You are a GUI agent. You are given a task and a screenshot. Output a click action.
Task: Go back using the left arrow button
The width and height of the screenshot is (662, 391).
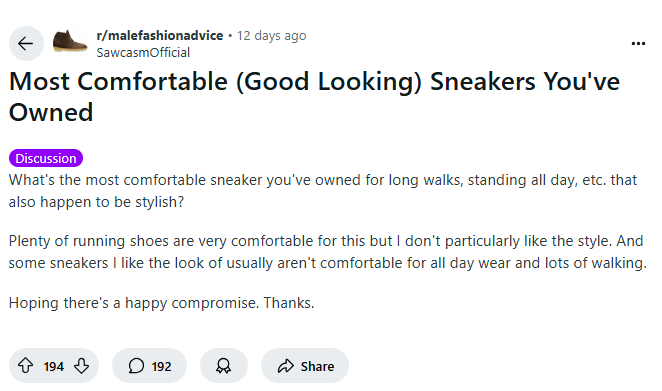click(26, 43)
